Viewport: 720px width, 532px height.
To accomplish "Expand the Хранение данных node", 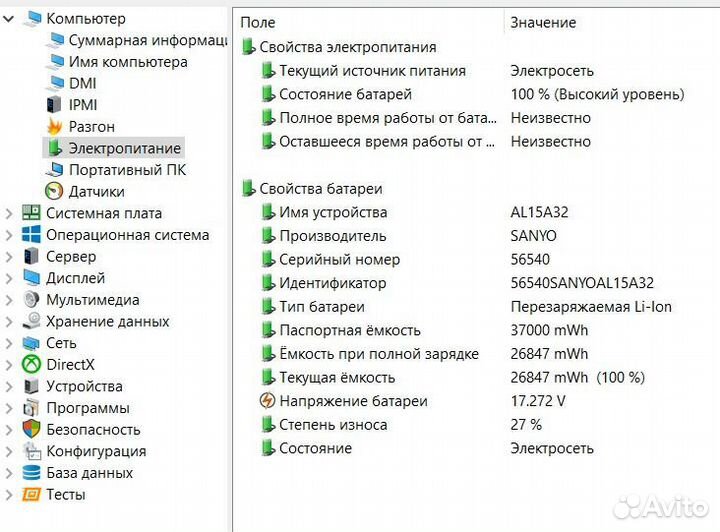I will (x=9, y=321).
